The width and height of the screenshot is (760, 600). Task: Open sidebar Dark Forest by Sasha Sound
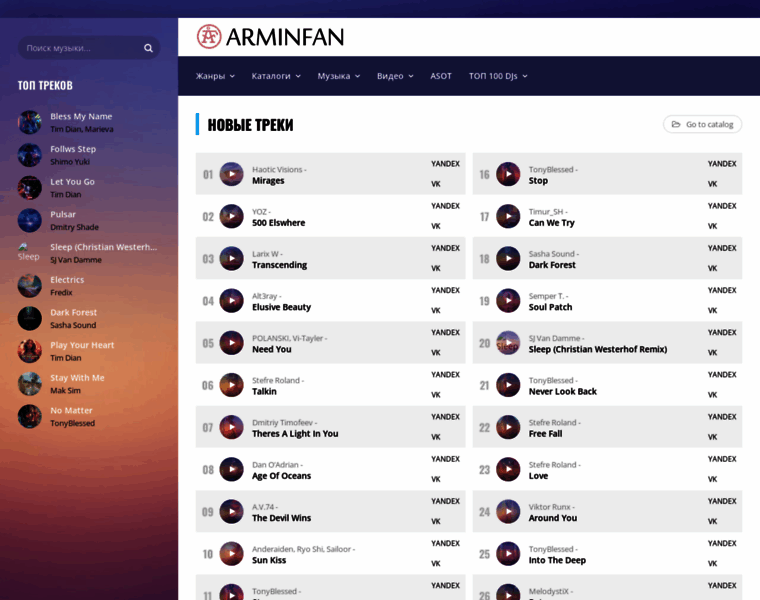[x=73, y=313]
